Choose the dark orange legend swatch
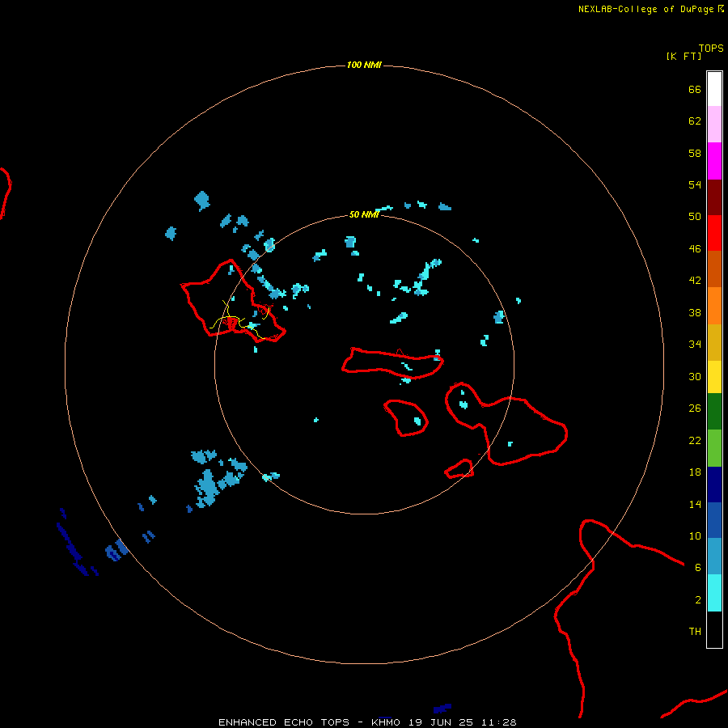Screen dimensions: 728x728 point(714,269)
